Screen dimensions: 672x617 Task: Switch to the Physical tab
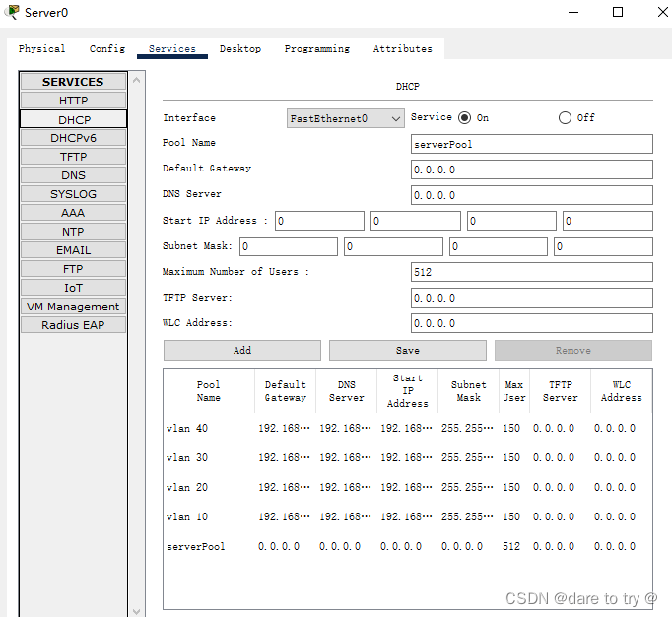pyautogui.click(x=42, y=49)
